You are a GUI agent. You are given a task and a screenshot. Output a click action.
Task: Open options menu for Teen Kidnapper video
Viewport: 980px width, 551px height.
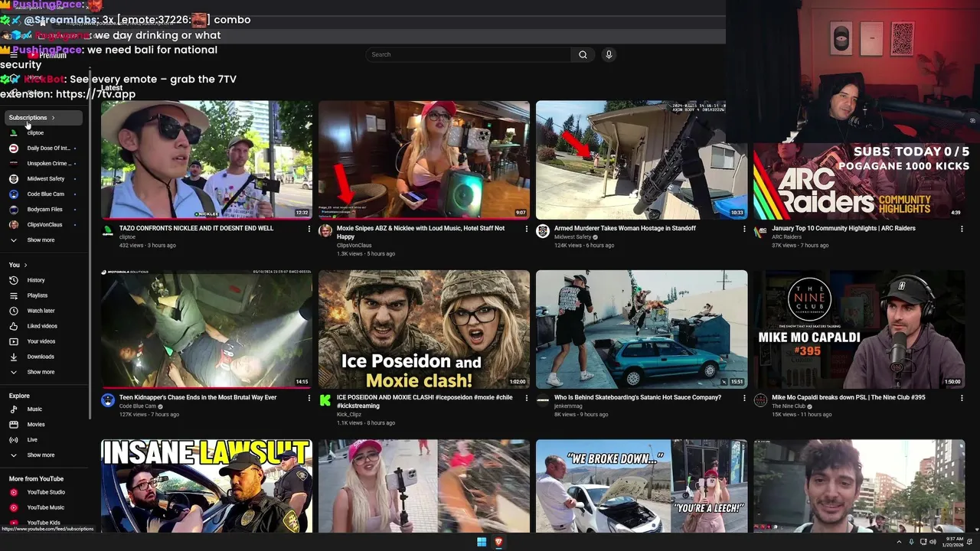tap(309, 398)
